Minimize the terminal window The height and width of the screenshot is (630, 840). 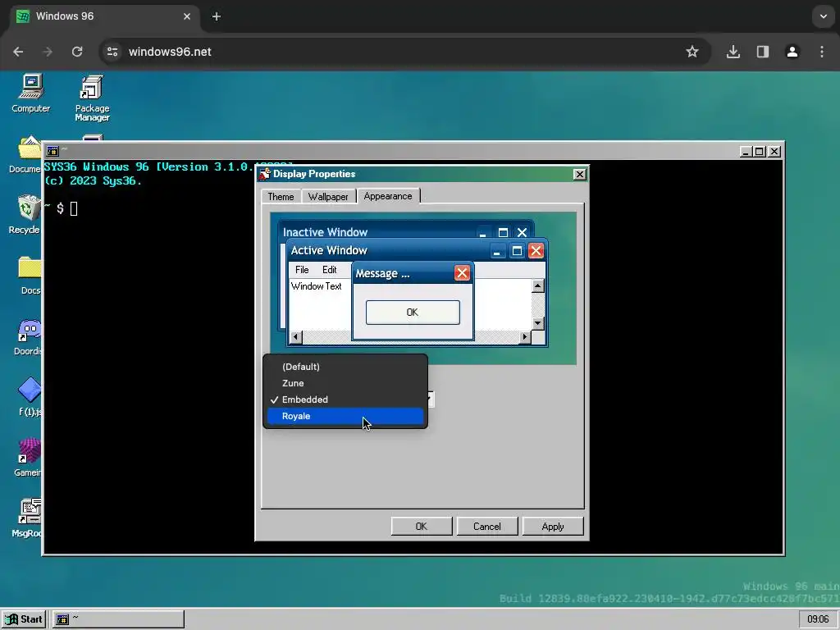click(x=746, y=152)
